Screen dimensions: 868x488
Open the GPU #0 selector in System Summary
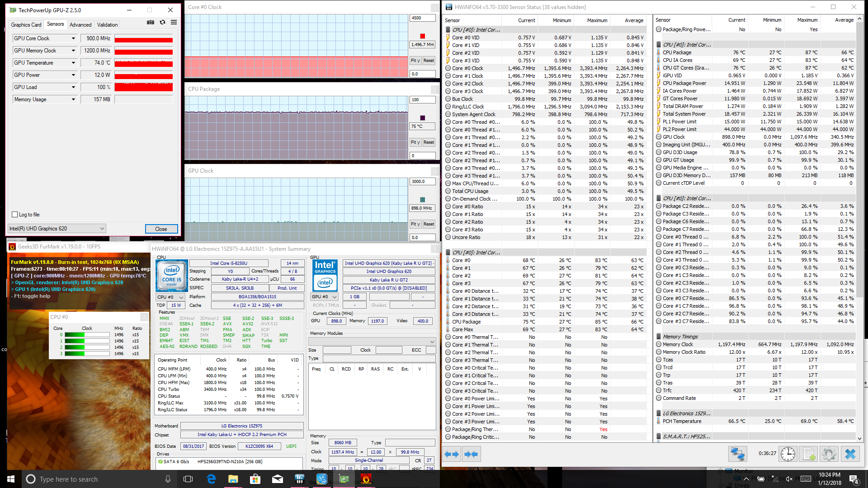tap(325, 297)
